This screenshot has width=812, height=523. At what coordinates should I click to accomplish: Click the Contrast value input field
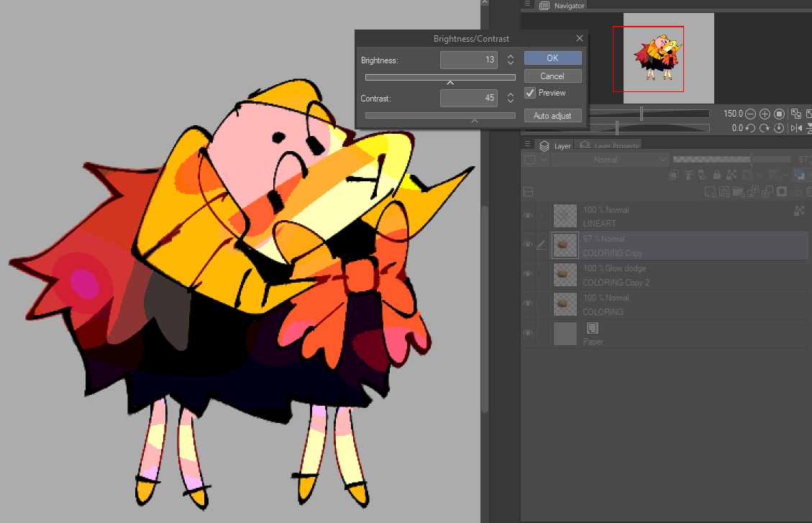pos(469,98)
